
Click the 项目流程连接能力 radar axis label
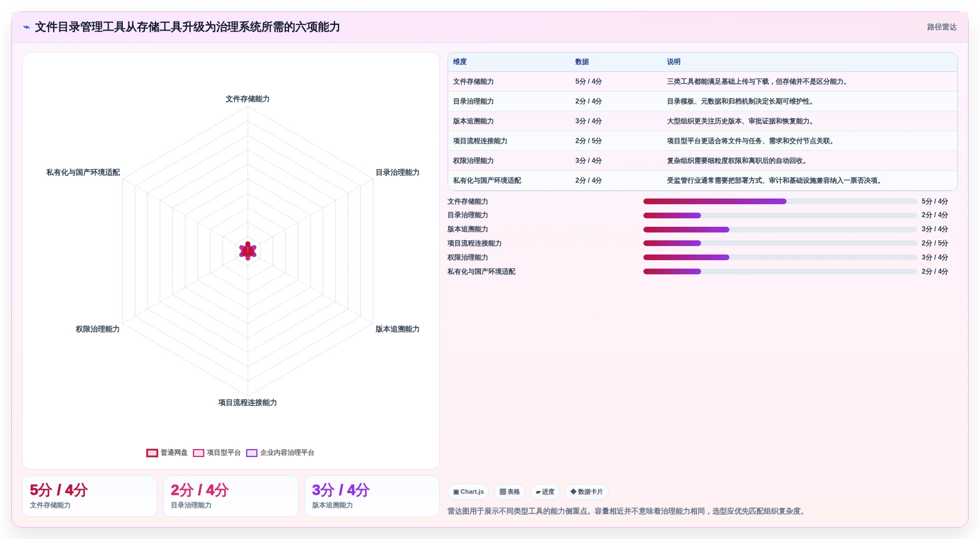(x=248, y=403)
